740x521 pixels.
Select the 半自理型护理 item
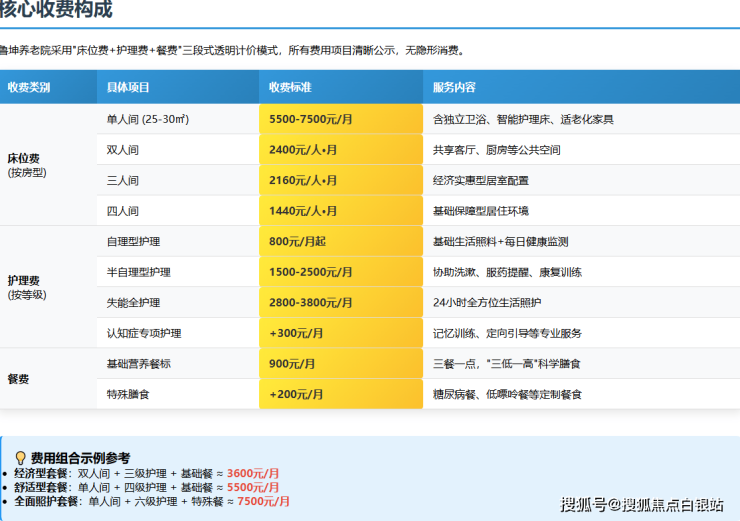click(x=138, y=273)
